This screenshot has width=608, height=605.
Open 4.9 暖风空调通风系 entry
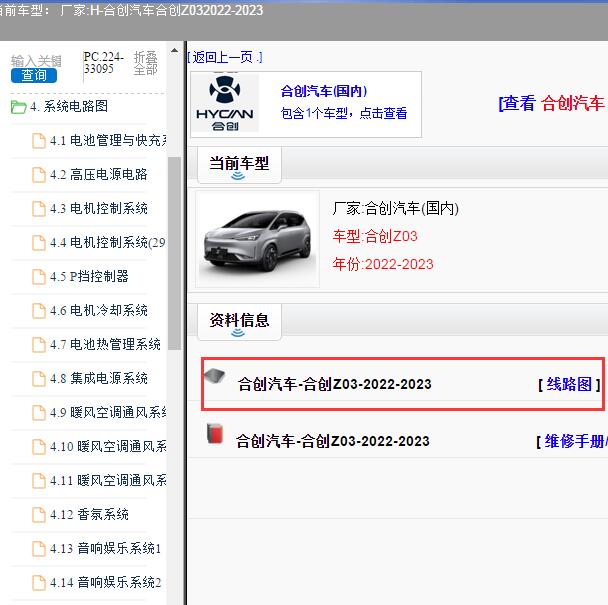point(108,413)
